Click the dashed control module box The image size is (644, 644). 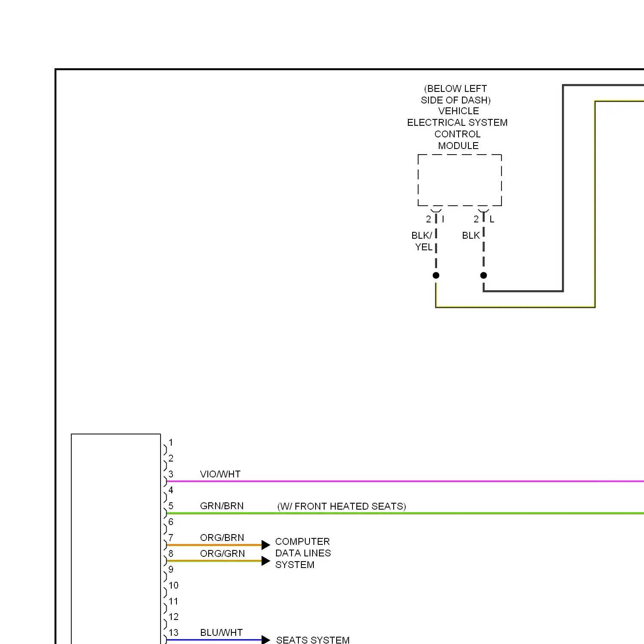click(460, 180)
